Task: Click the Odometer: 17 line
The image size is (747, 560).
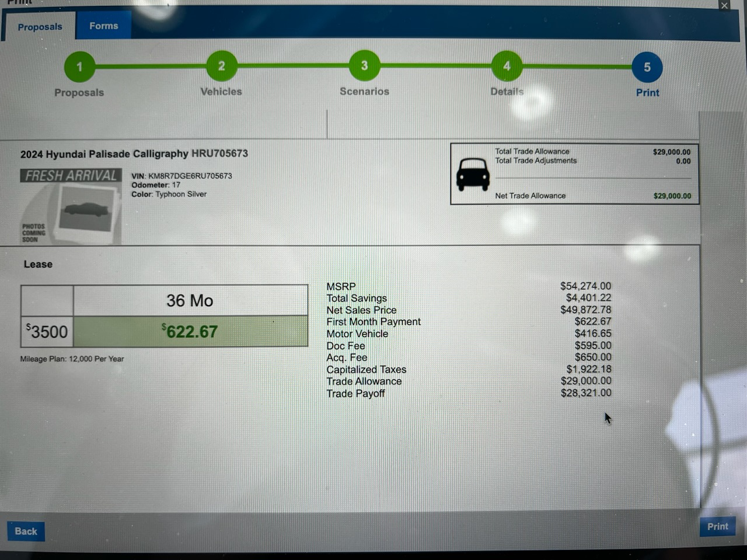Action: [156, 185]
